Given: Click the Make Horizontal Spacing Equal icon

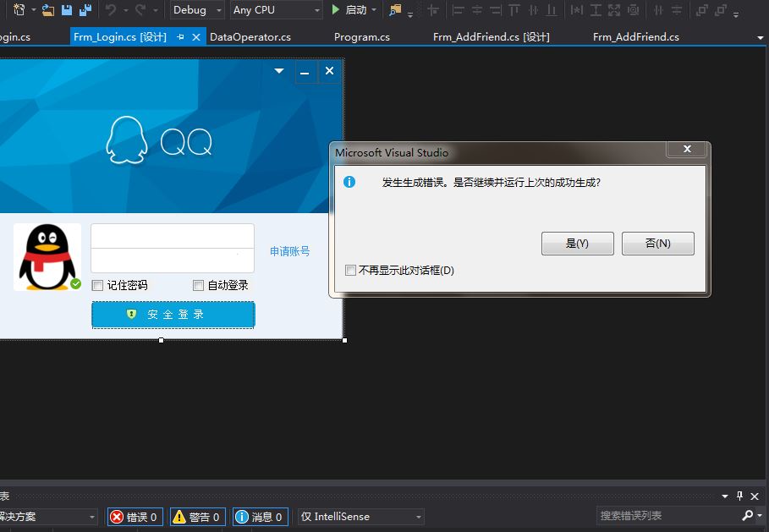Looking at the screenshot, I should tap(658, 10).
